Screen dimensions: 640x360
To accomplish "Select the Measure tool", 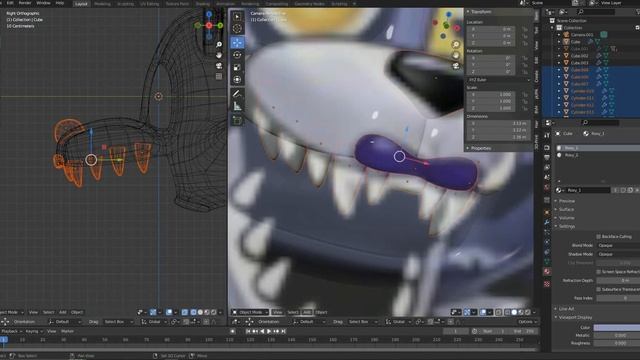I will [x=237, y=107].
